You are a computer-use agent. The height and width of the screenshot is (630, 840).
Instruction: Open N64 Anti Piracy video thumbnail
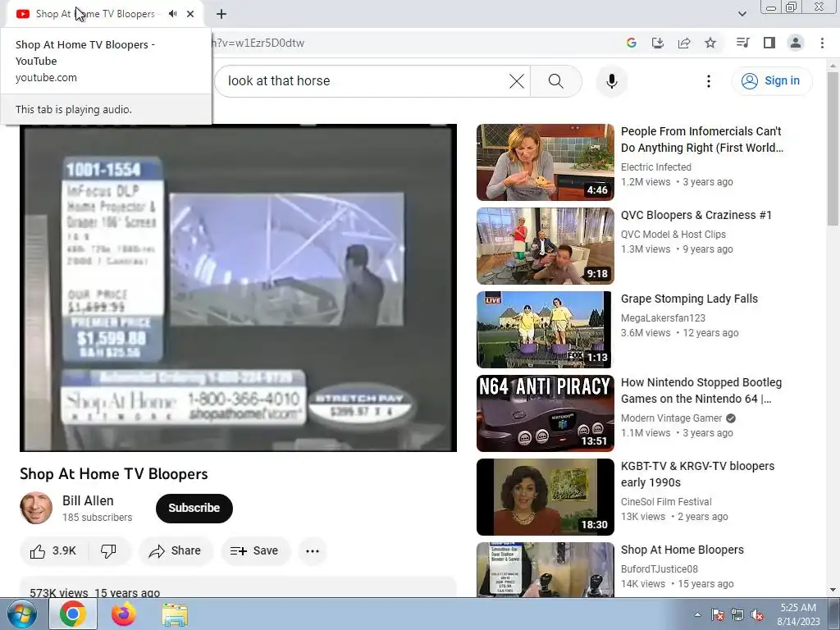tap(546, 413)
